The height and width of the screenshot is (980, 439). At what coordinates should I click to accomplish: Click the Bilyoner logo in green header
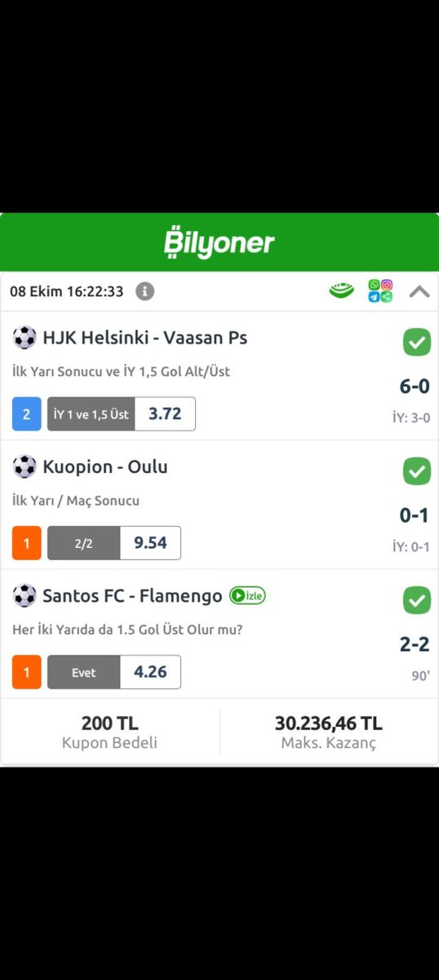click(x=219, y=243)
